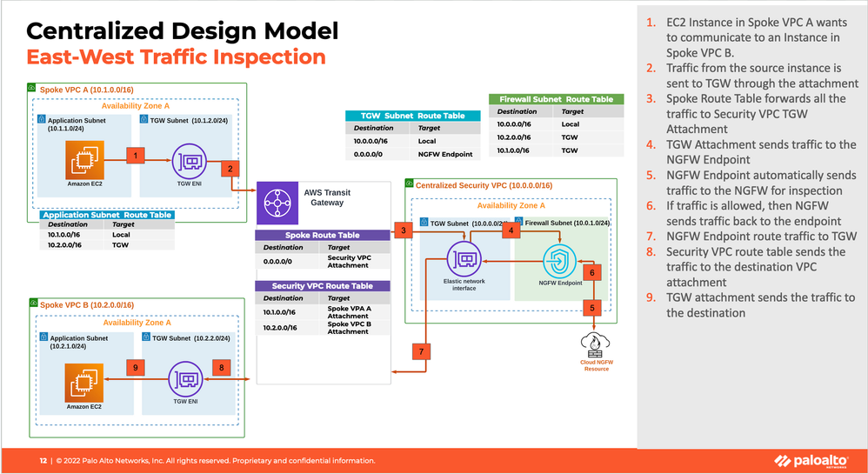Click the paloalto networks logo
This screenshot has height=474, width=868.
coord(811,461)
